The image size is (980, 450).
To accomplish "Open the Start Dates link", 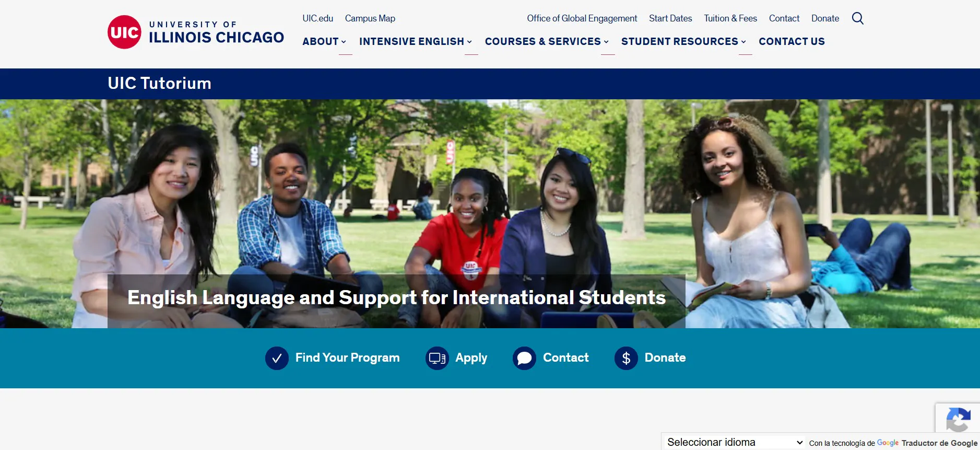I will coord(670,18).
